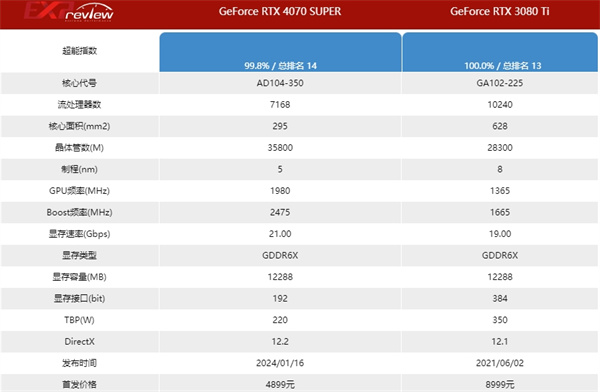Select the 流处理器数 row label
600x392 pixels.
[x=80, y=105]
